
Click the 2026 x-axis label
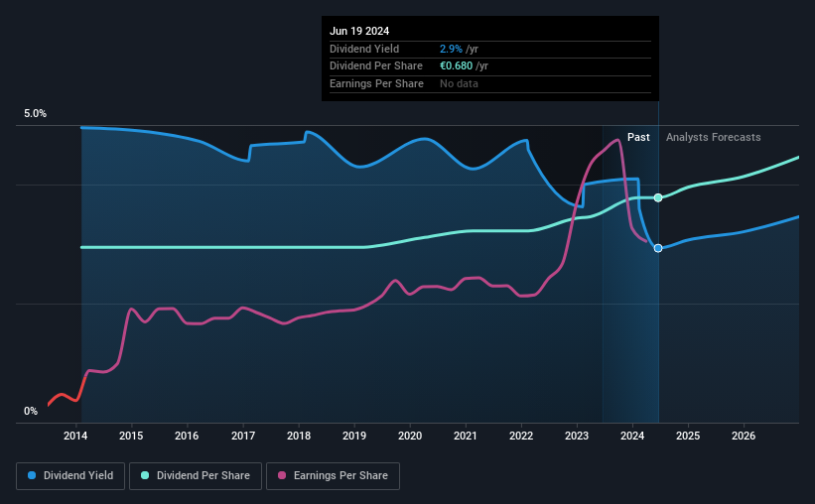(x=744, y=436)
